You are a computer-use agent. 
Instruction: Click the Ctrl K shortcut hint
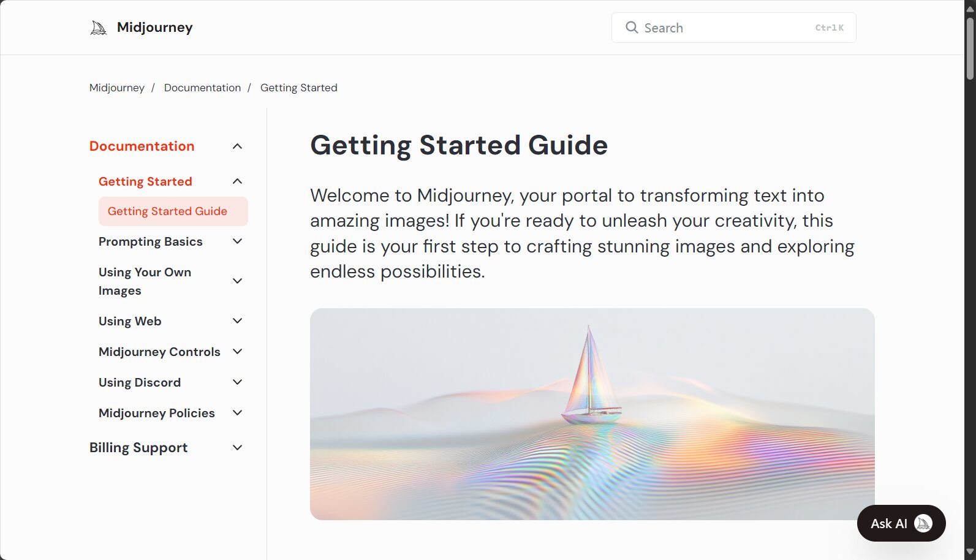coord(829,28)
